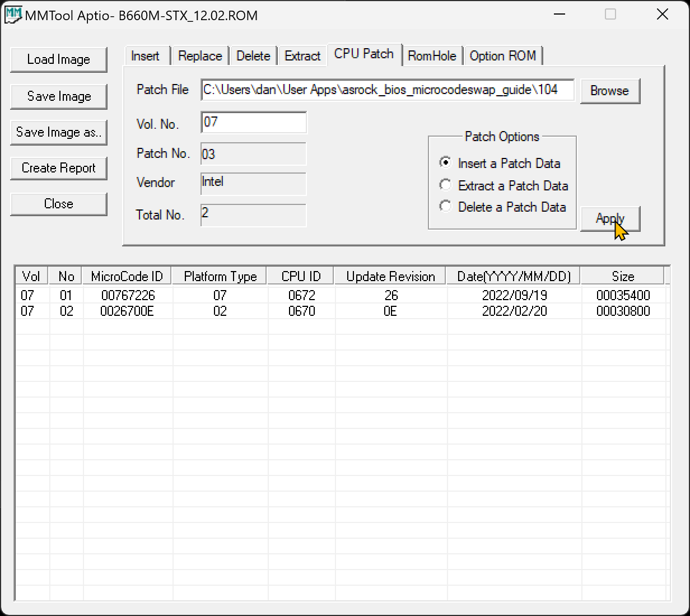The width and height of the screenshot is (690, 616).
Task: Select microcode row 00767226
Action: [342, 295]
